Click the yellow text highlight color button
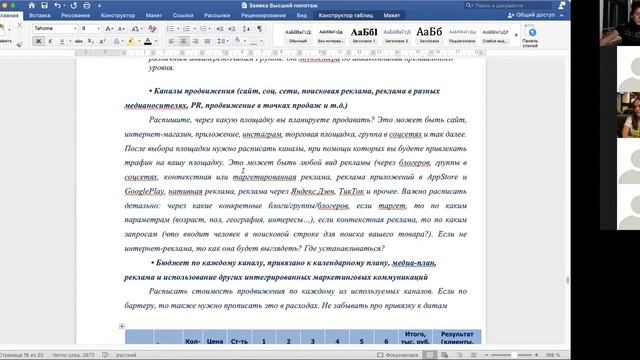Image resolution: width=640 pixels, height=360 pixels. click(x=131, y=41)
